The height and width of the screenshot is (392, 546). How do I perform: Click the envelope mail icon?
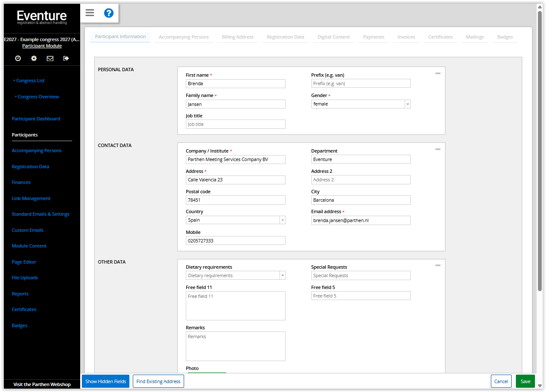(x=50, y=58)
